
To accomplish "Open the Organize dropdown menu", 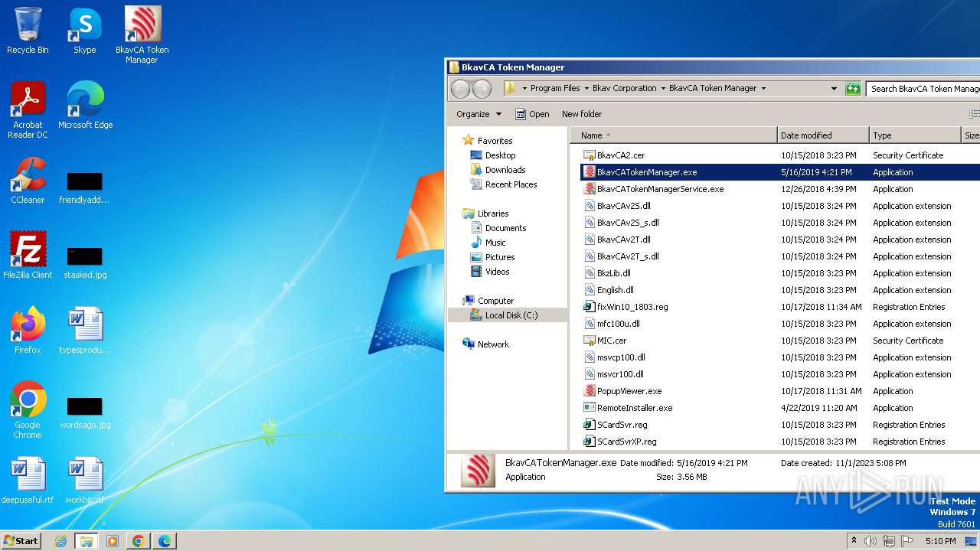I will click(x=479, y=114).
